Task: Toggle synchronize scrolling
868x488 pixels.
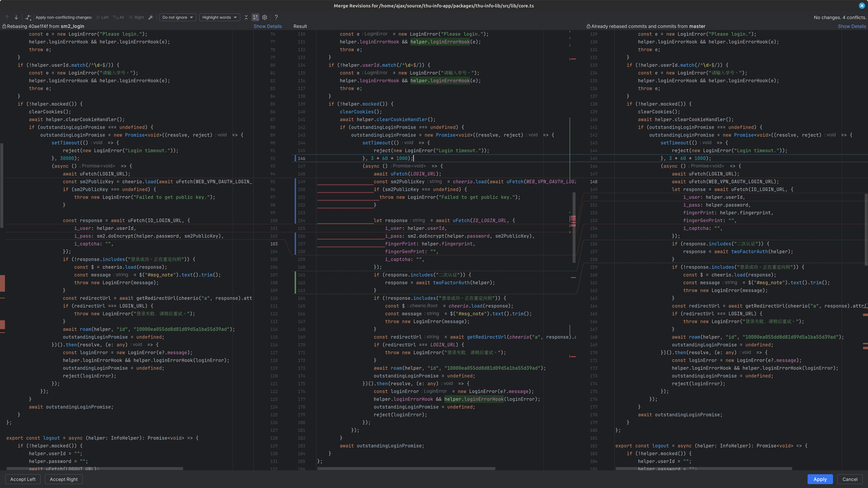Action: [x=255, y=17]
